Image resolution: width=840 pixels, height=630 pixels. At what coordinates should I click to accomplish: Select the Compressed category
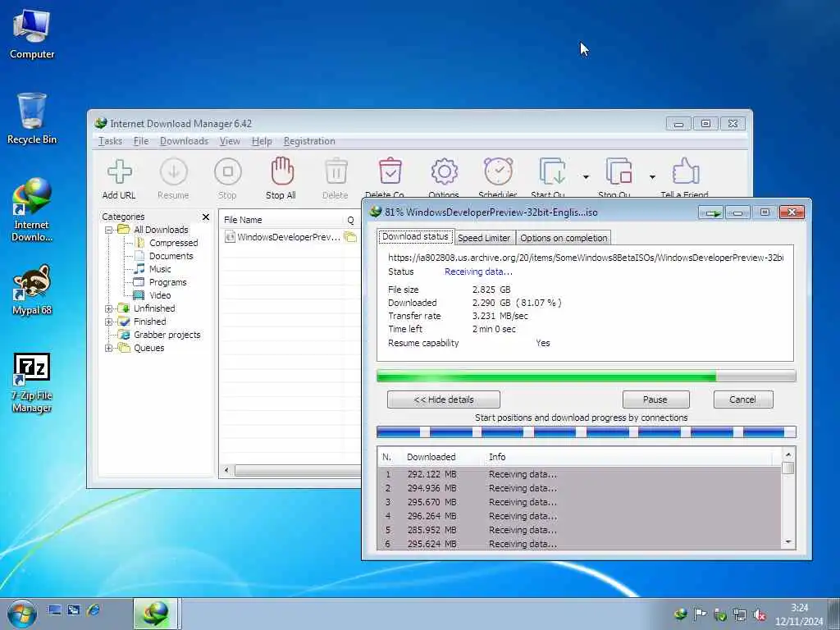[173, 243]
